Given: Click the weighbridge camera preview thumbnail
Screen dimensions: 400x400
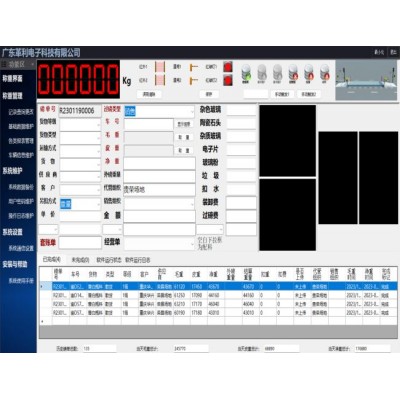Looking at the screenshot, I should point(366,80).
